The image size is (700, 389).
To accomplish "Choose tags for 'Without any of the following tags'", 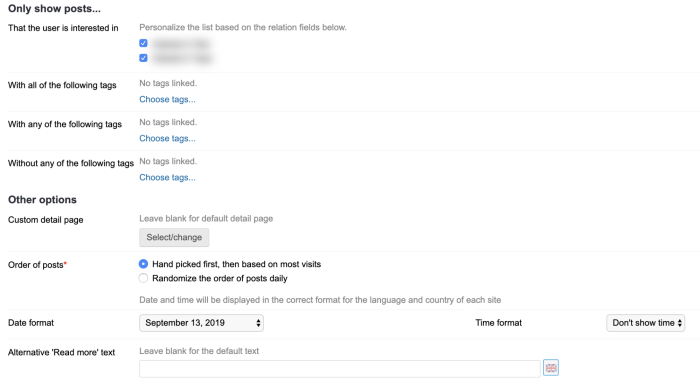I will pos(167,177).
